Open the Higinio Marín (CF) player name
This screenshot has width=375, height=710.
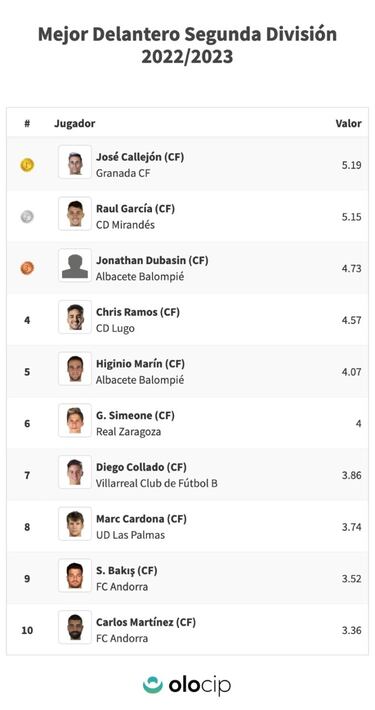140,364
